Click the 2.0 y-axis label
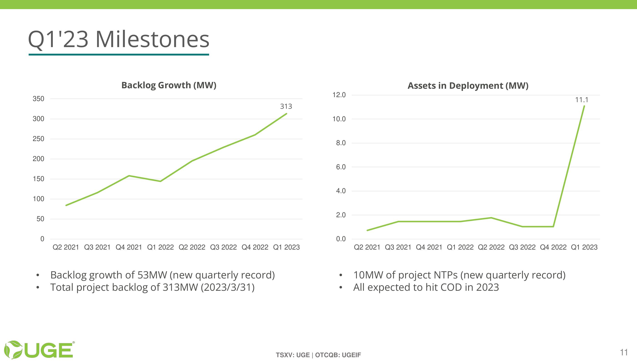The image size is (637, 364). coord(341,215)
